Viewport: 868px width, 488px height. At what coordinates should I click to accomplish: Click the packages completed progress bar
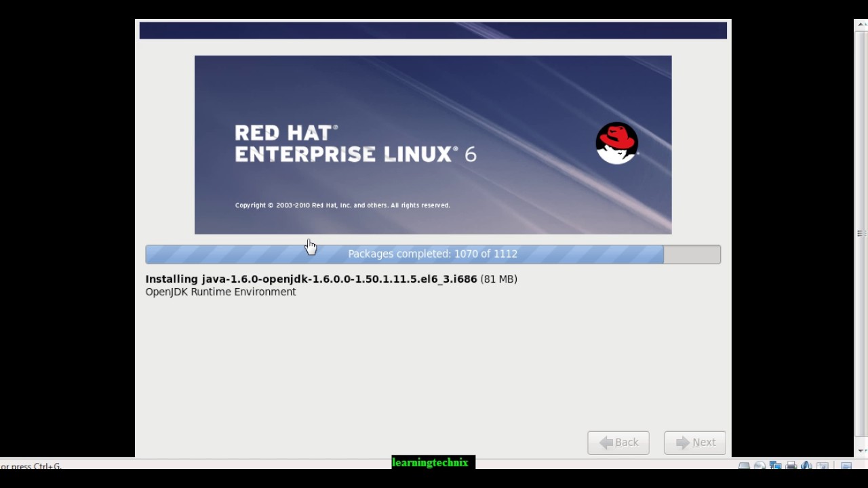point(433,254)
